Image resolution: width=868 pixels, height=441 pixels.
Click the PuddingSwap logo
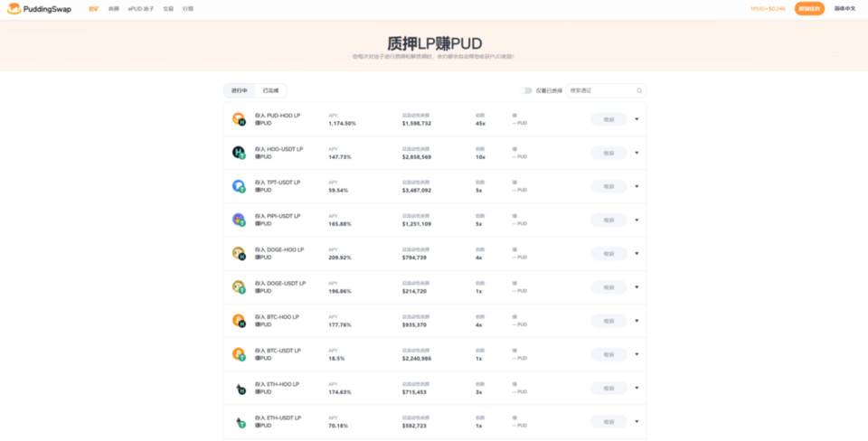(39, 9)
